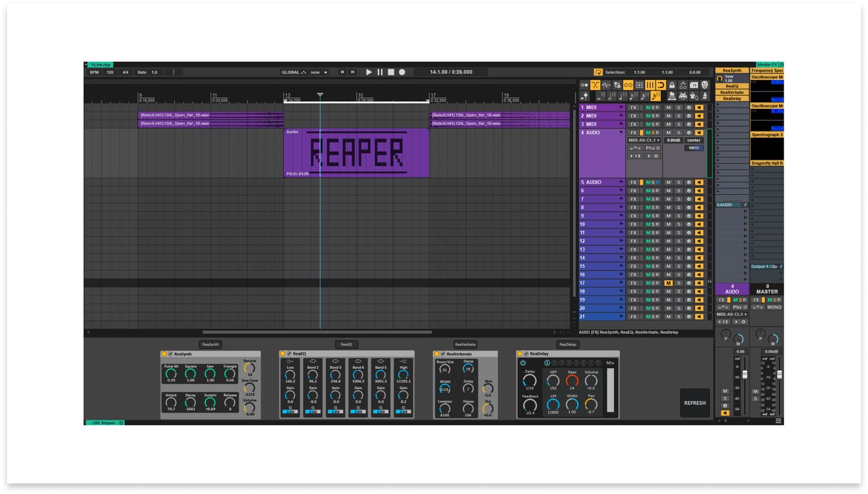The height and width of the screenshot is (494, 868).
Task: Open MIDI: All input dropdown on track 4
Action: (644, 140)
